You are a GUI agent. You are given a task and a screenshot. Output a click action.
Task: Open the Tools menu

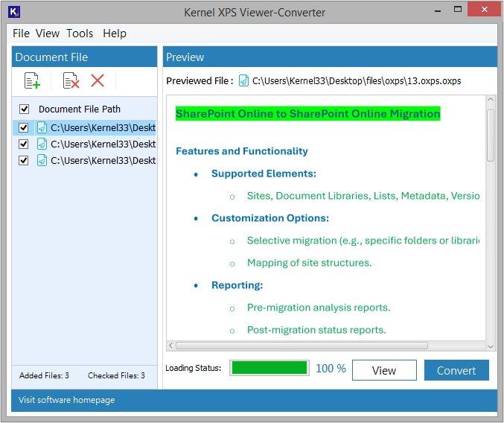[80, 34]
